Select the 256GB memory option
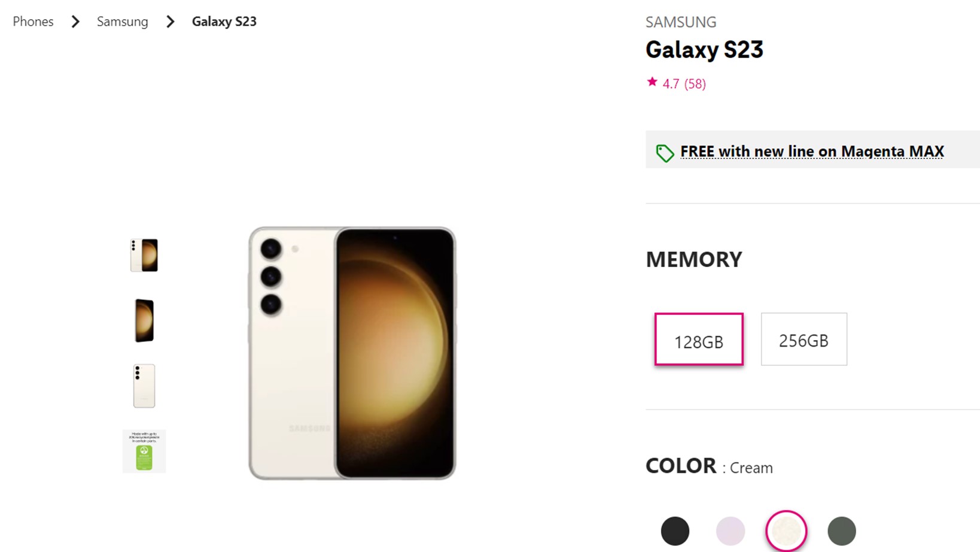Screen dimensions: 980x552 (804, 339)
